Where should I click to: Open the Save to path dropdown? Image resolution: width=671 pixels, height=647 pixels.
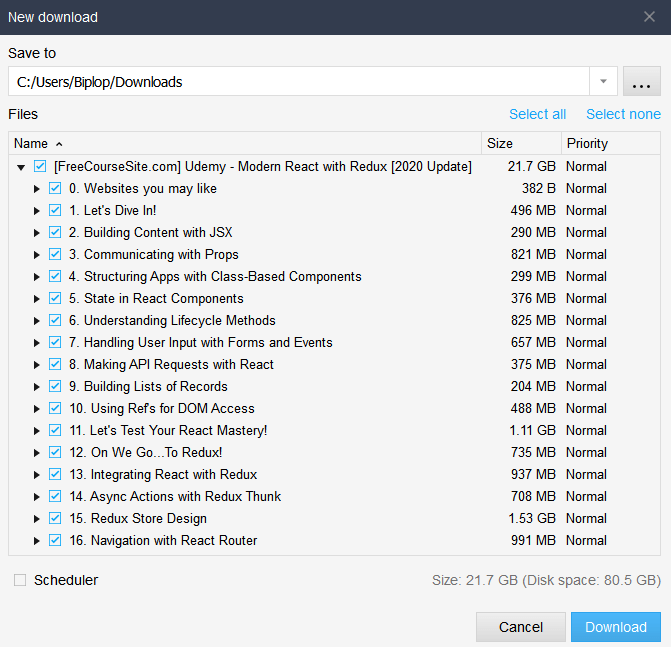click(603, 81)
